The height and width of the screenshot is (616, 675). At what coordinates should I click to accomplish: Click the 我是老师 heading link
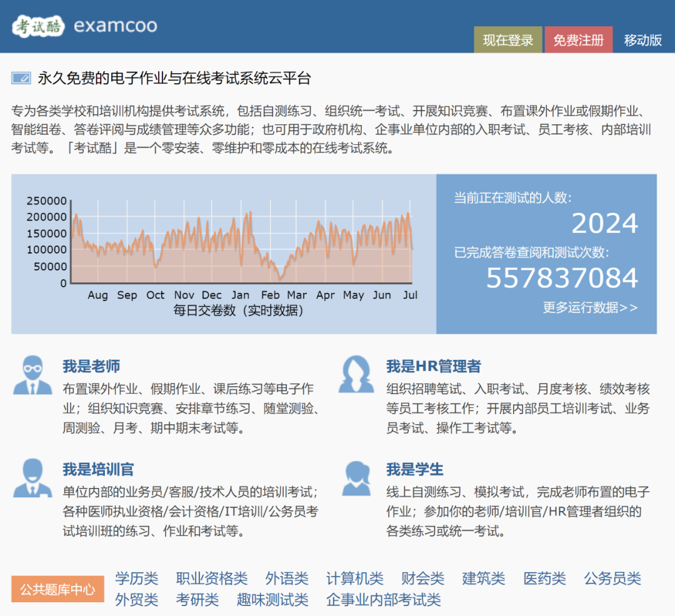pyautogui.click(x=91, y=366)
